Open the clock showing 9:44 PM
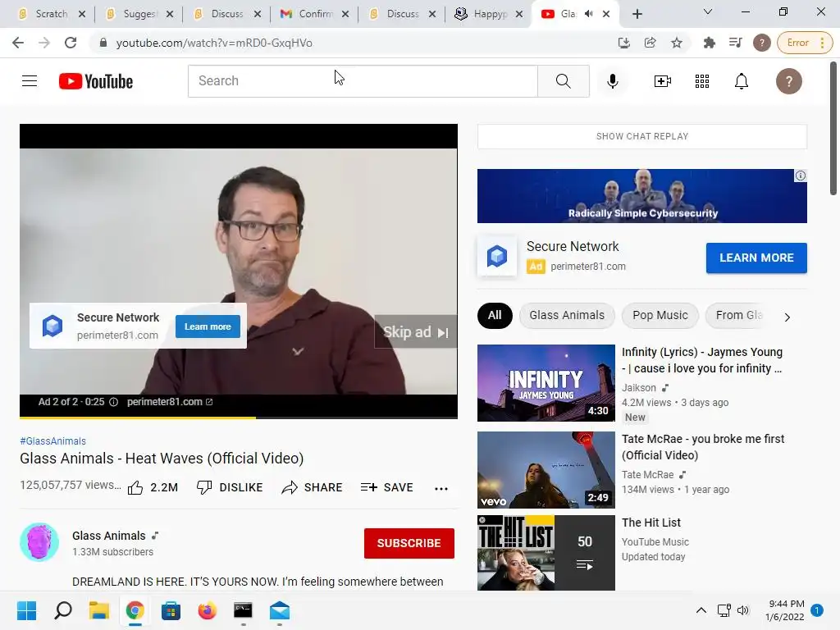This screenshot has height=630, width=840. [x=785, y=610]
